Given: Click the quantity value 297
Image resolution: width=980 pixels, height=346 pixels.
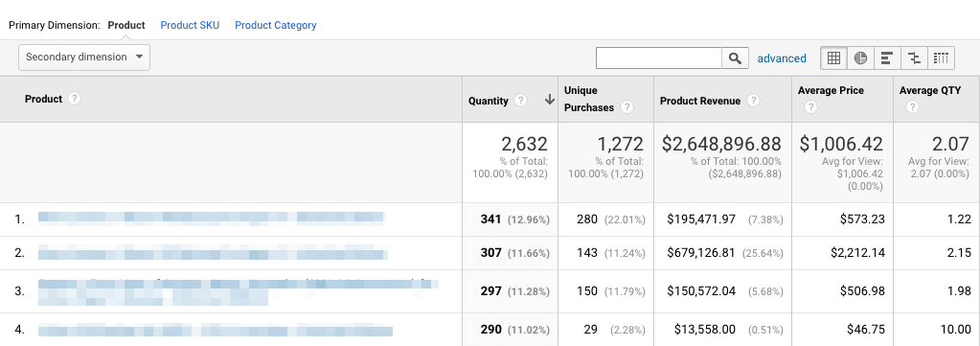Looking at the screenshot, I should coord(491,291).
